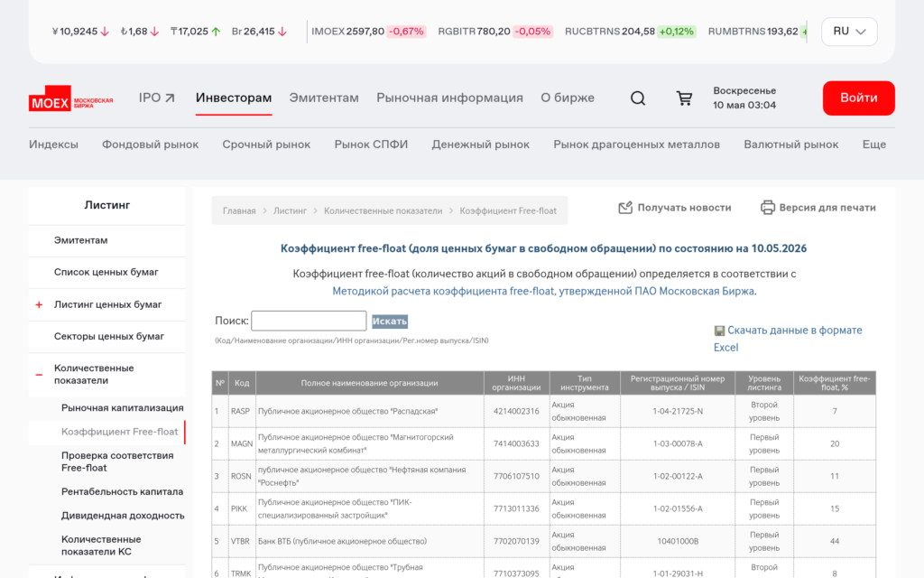
Task: Click Листинг breadcrumb link
Action: point(290,210)
